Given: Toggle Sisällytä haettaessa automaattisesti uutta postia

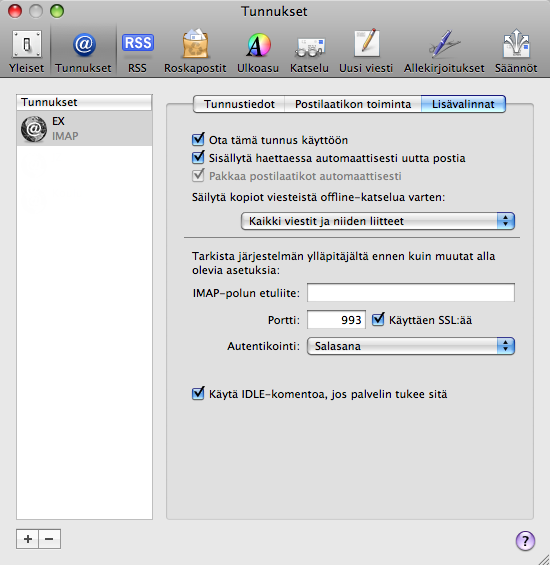Looking at the screenshot, I should tap(198, 157).
